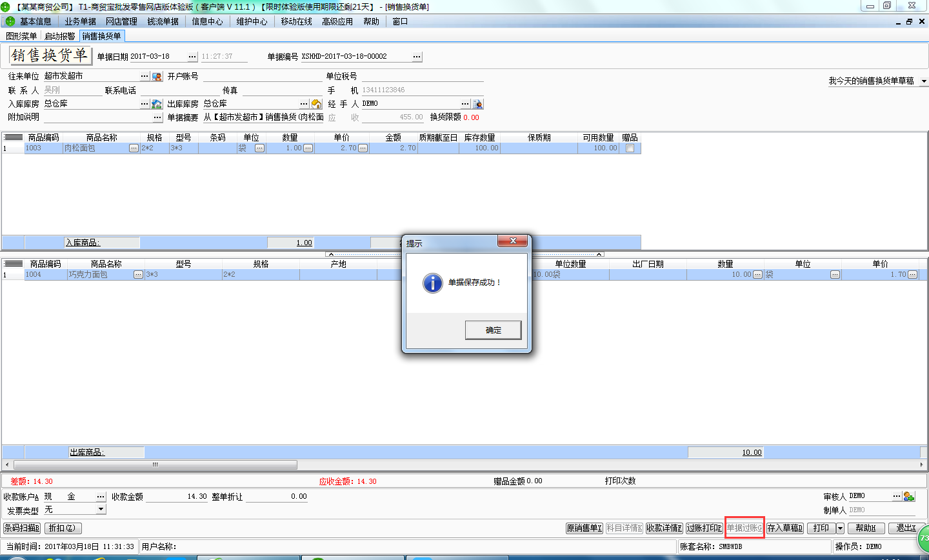Click the warehouse icon beside 入库库房
This screenshot has height=560, width=929.
pyautogui.click(x=156, y=104)
